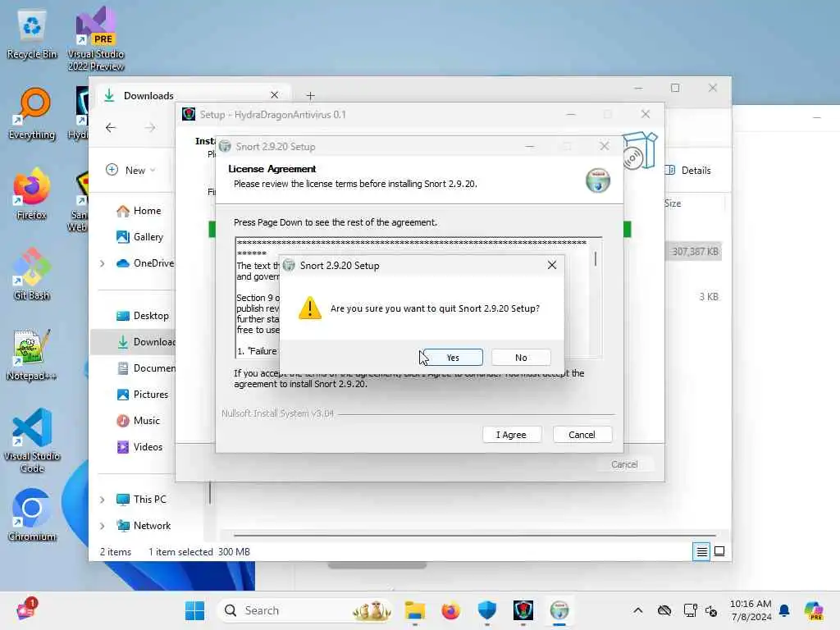Screen dimensions: 840x630
Task: Open OneDrive in the Explorer sidebar
Action: (x=144, y=263)
